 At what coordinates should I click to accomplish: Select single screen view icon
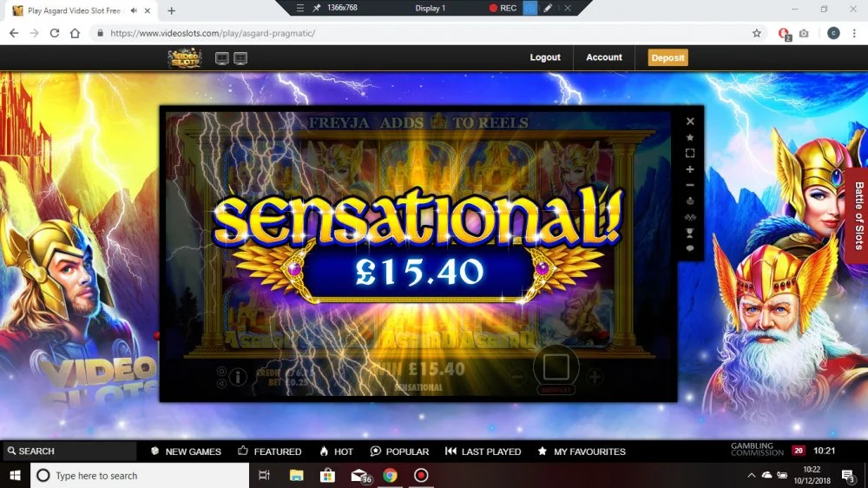[222, 58]
